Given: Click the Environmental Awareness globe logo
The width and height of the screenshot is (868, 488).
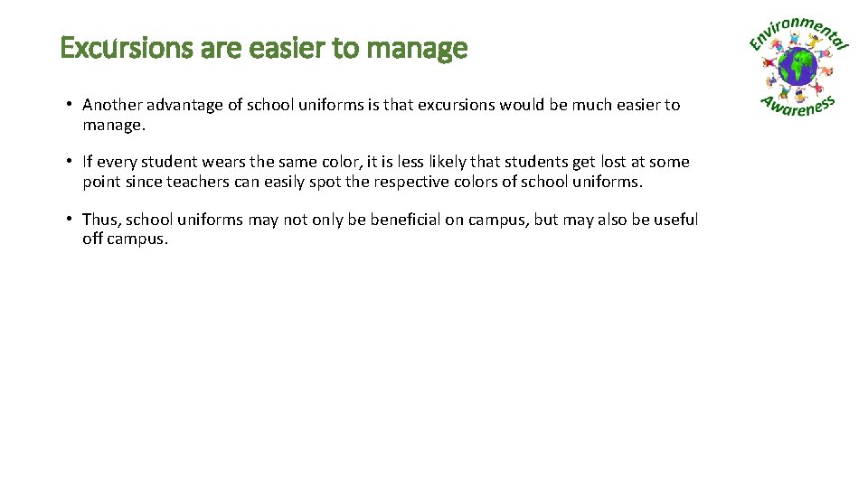Looking at the screenshot, I should click(x=798, y=67).
